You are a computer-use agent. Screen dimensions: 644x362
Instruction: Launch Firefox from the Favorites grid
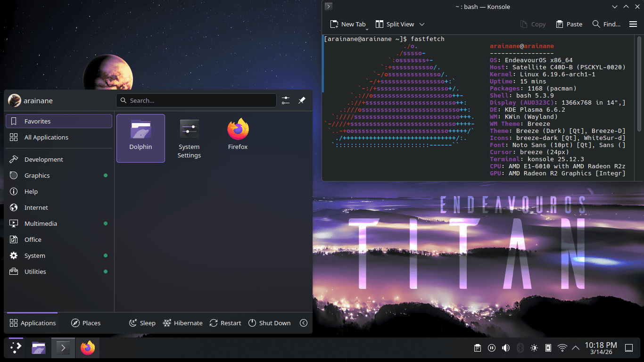238,138
